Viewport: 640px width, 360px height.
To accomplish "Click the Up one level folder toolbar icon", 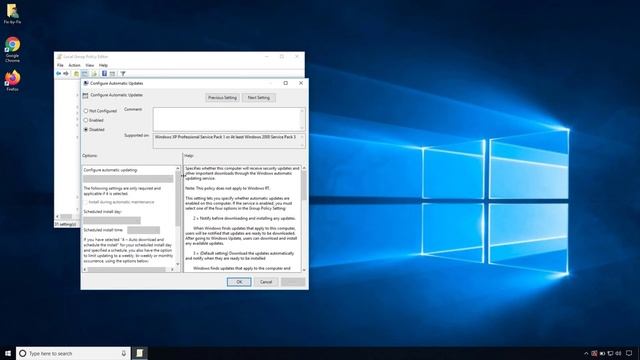I will coord(76,73).
